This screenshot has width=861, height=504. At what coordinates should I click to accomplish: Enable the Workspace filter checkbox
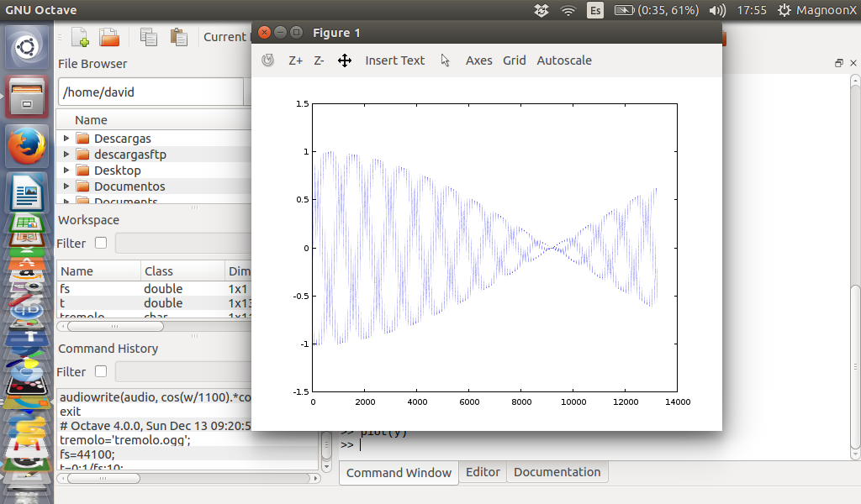[x=101, y=243]
